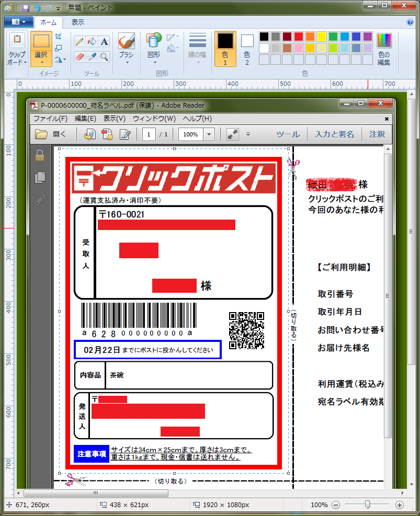Viewport: 420px width, 516px height.
Task: Open the Paint application menu dropdown
Action: (19, 22)
